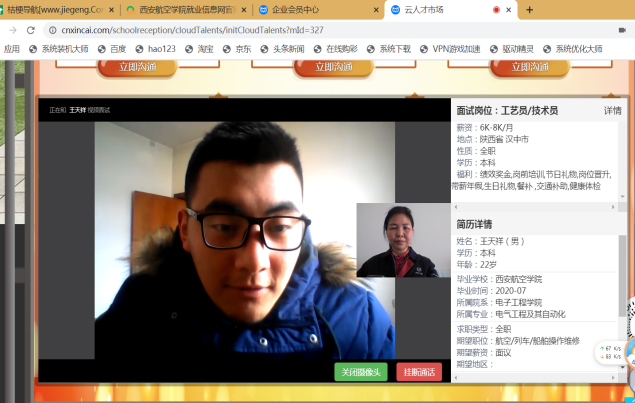The width and height of the screenshot is (635, 403).
Task: Open the 百度 bookmark
Action: pos(111,48)
